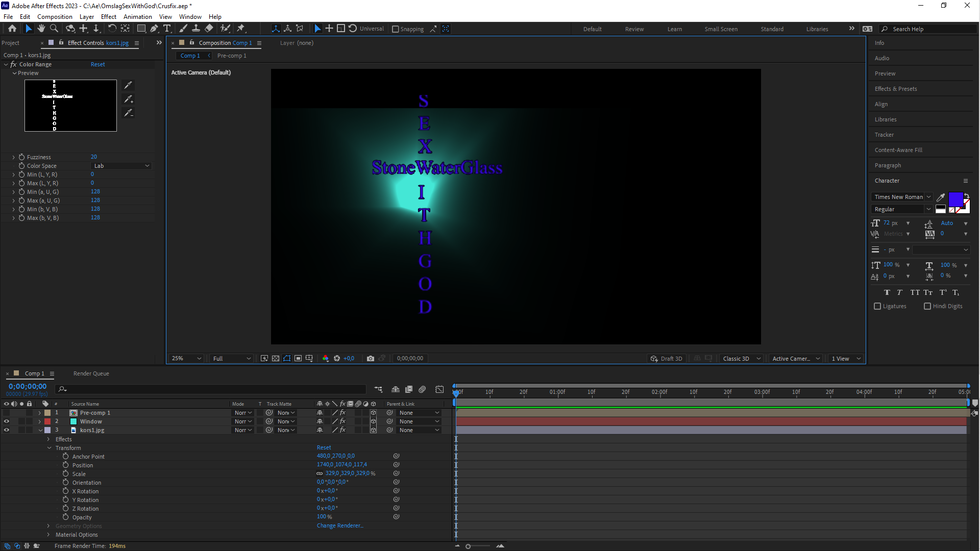Enable the Snapping checkbox

pyautogui.click(x=396, y=29)
